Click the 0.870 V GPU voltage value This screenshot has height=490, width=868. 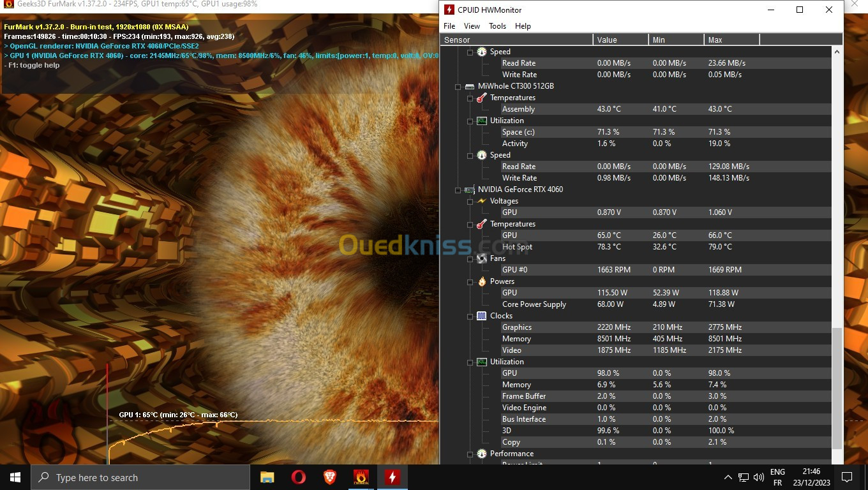(x=609, y=212)
